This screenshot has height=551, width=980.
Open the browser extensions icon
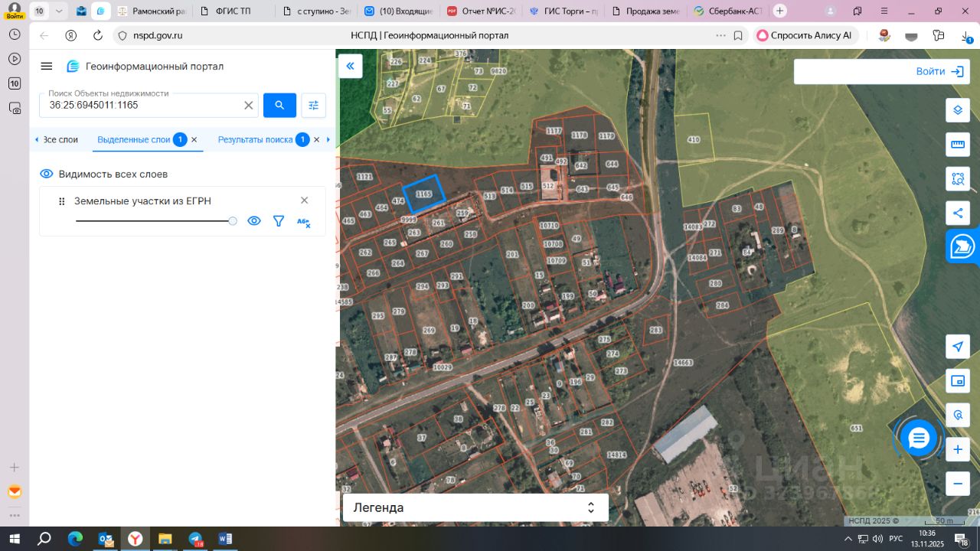coord(939,35)
